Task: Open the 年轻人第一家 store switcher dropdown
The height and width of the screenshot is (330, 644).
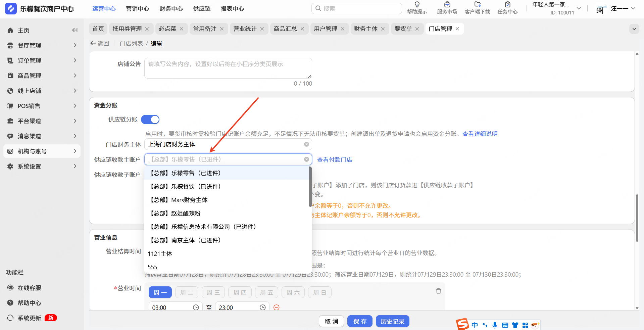Action: 579,8
